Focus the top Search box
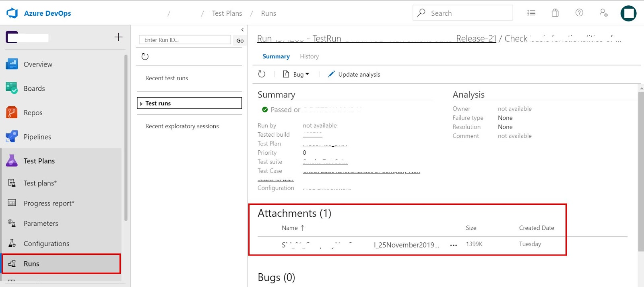This screenshot has width=644, height=287. tap(463, 13)
